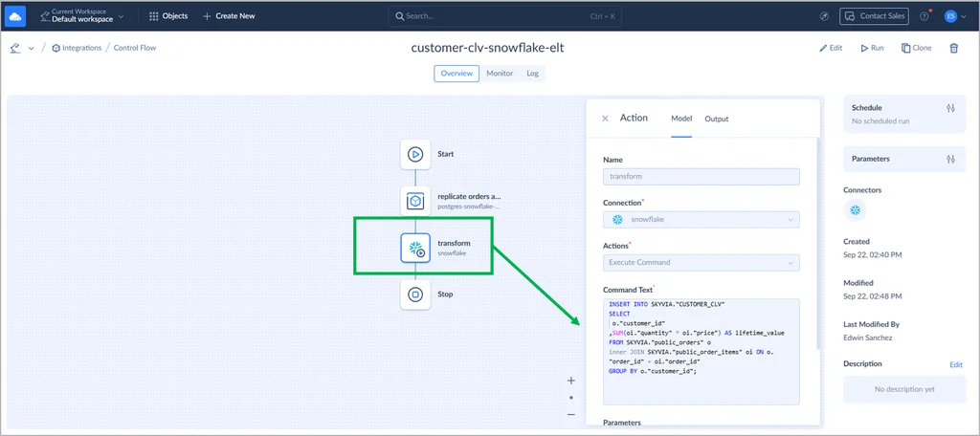Screen dimensions: 980x436
Task: Open Schedule settings sliders icon
Action: coord(950,108)
